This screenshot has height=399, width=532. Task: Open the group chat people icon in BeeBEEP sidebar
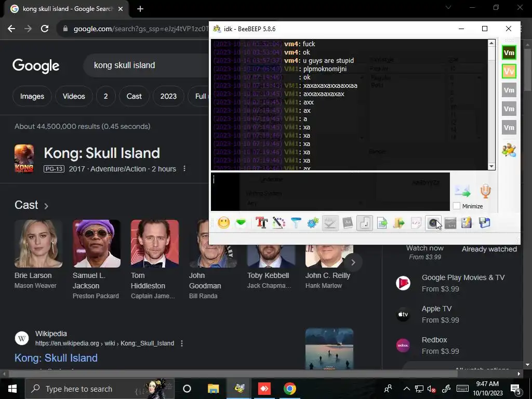509,150
